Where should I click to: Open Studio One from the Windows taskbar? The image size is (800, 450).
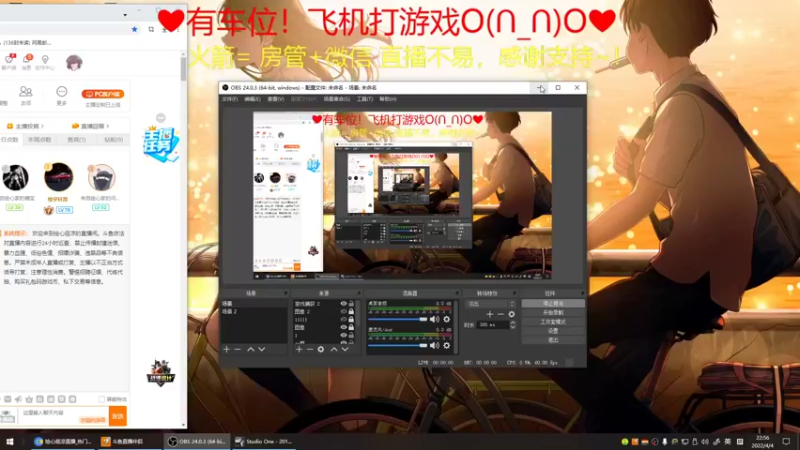[x=264, y=441]
